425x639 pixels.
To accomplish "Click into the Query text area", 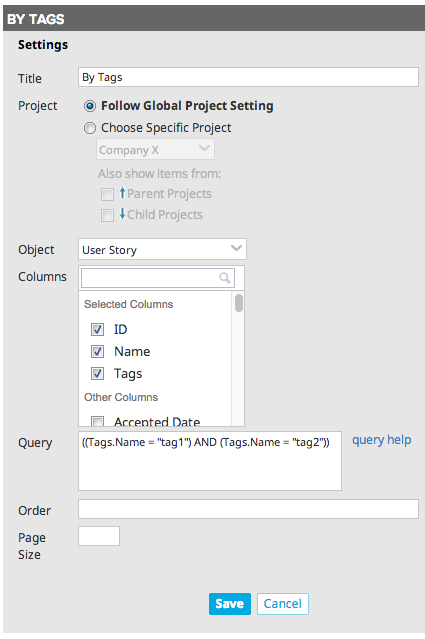I will tap(210, 461).
